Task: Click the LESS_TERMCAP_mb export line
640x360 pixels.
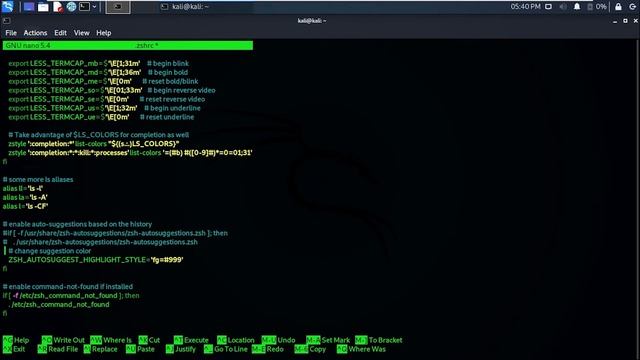Action: coord(98,63)
